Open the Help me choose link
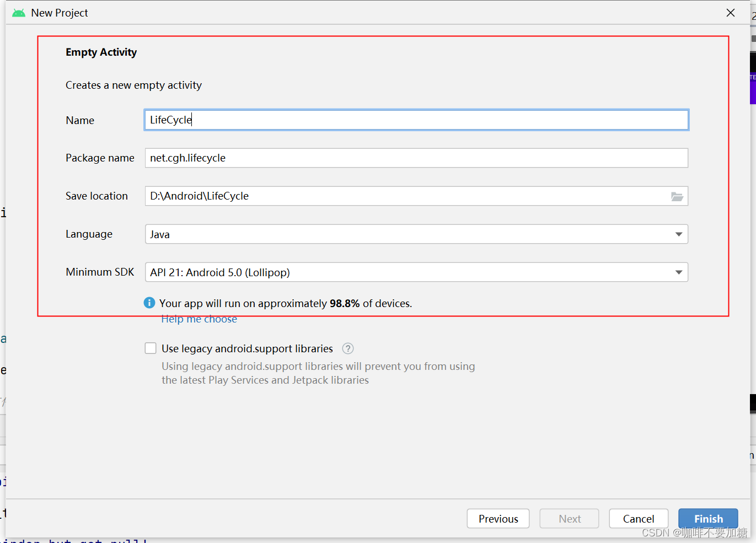The image size is (756, 543). pos(199,319)
